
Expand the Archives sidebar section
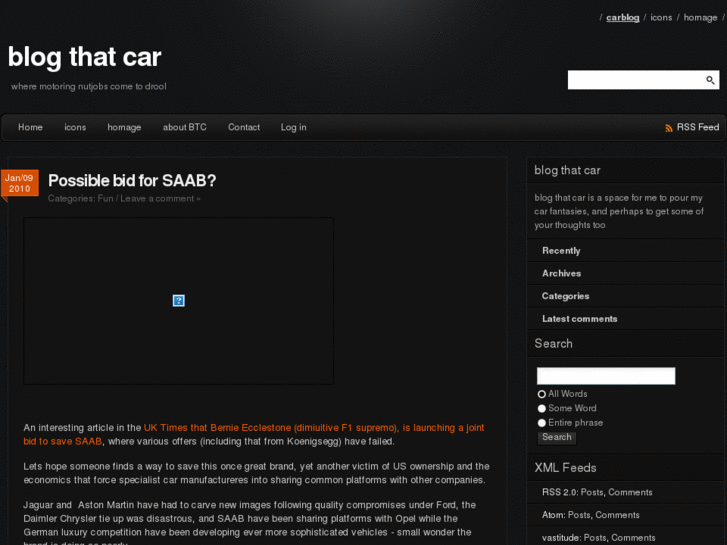tap(561, 273)
